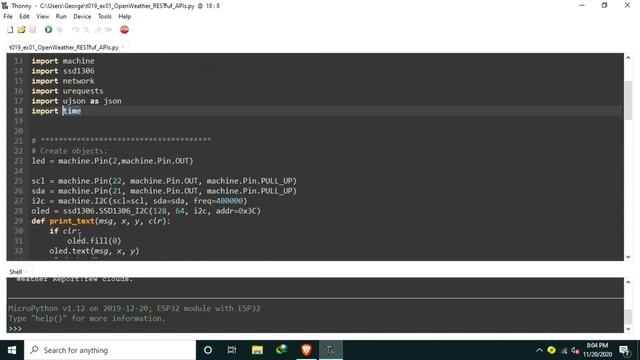Viewport: 640px width, 360px height.
Task: Save the script with the floppy disk icon
Action: (x=33, y=30)
